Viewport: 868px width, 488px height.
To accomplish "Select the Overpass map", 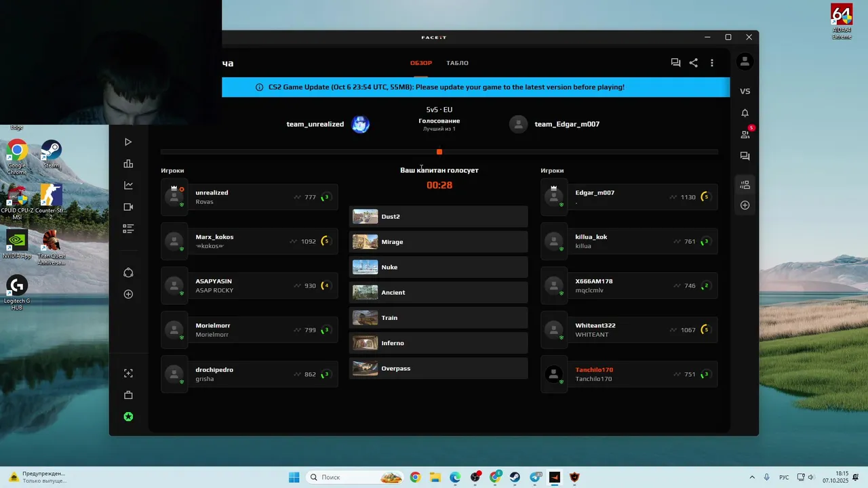I will (438, 369).
